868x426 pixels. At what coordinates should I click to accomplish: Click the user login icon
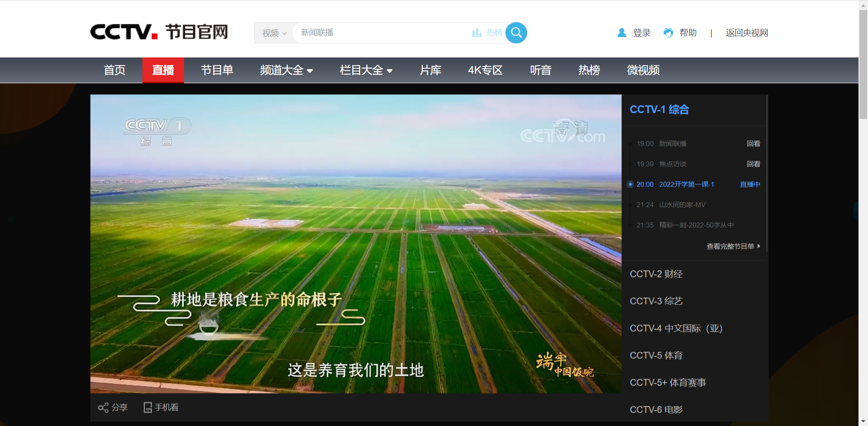tap(622, 33)
